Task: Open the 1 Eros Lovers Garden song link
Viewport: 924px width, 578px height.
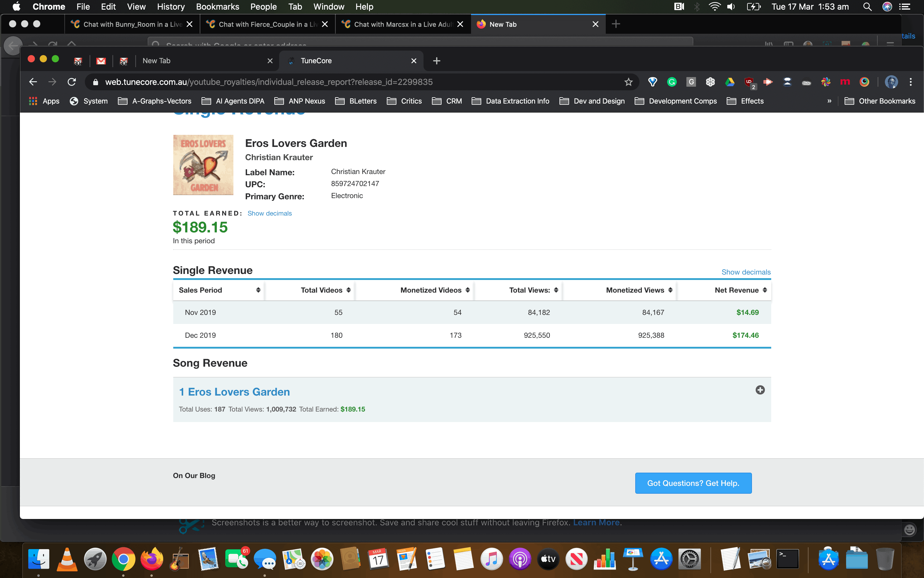Action: click(234, 392)
